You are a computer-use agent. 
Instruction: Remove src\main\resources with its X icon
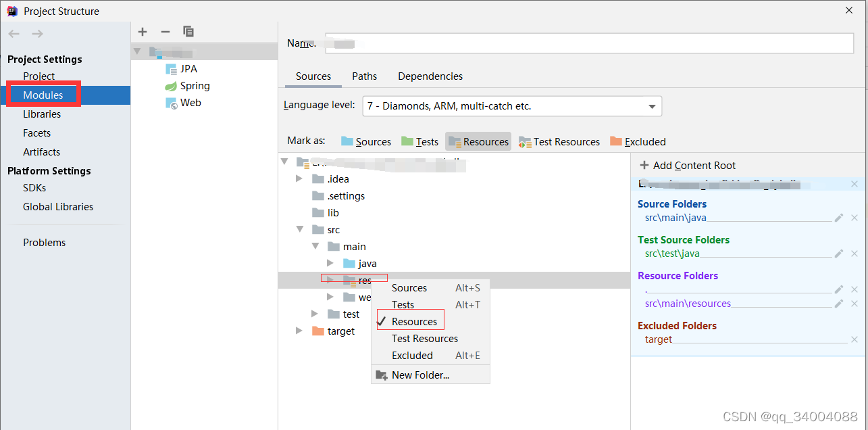coord(854,303)
